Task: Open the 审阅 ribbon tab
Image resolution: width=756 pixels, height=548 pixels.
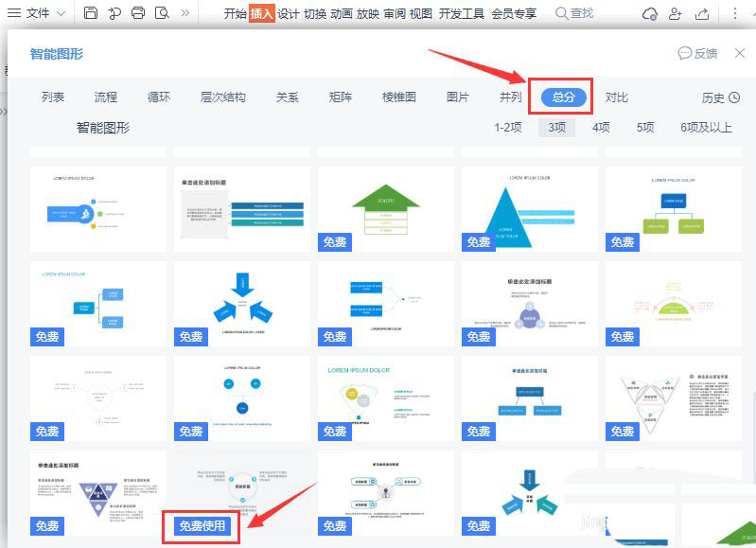Action: [395, 13]
